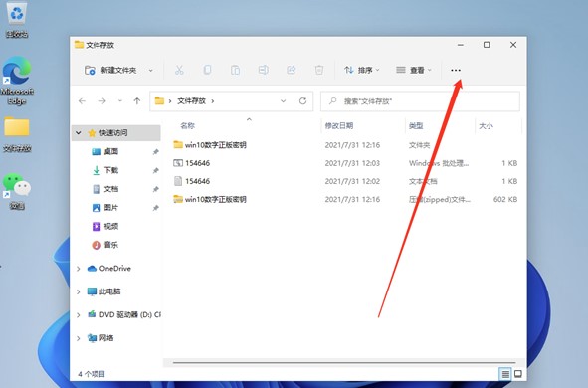Go up one folder level
The image size is (588, 388).
tap(137, 101)
